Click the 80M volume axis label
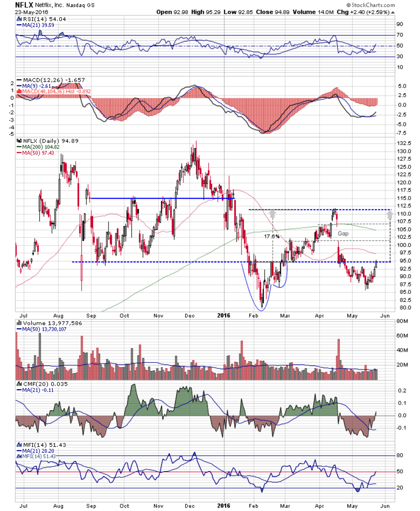The width and height of the screenshot is (420, 511). (x=403, y=321)
